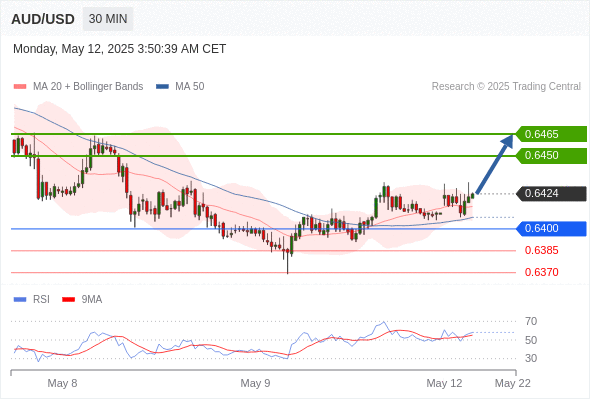The height and width of the screenshot is (400, 590).
Task: Click the 30 MIN timeframe badge
Action: (108, 19)
